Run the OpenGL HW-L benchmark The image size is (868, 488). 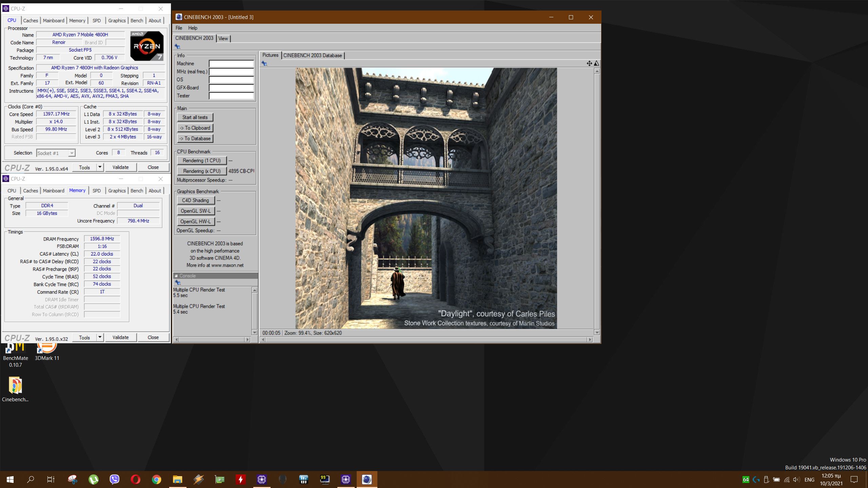[x=196, y=221]
